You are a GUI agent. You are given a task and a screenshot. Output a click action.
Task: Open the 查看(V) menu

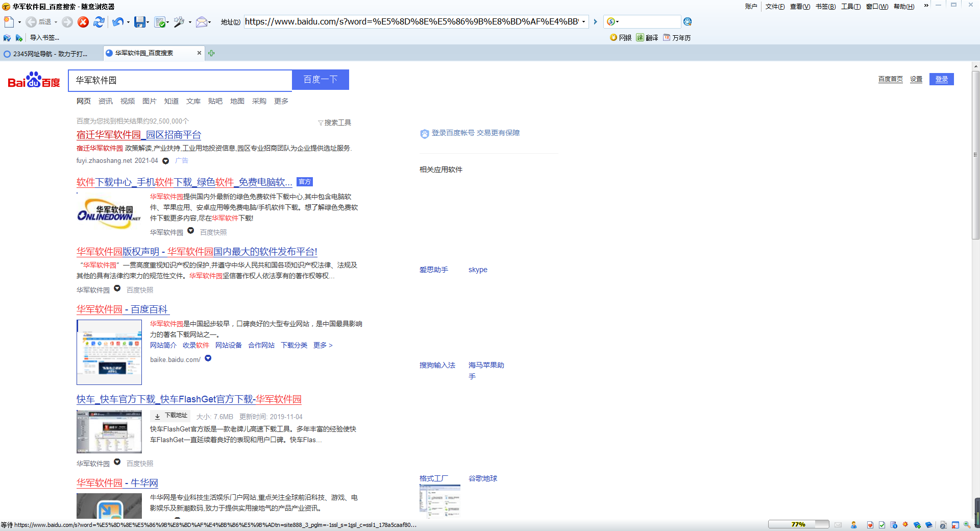[x=800, y=7]
